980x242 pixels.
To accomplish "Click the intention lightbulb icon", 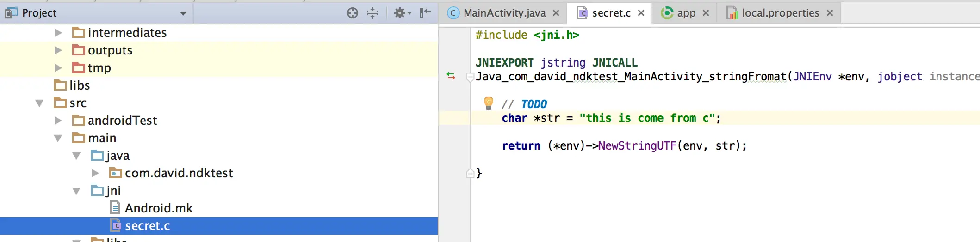I will click(x=488, y=103).
